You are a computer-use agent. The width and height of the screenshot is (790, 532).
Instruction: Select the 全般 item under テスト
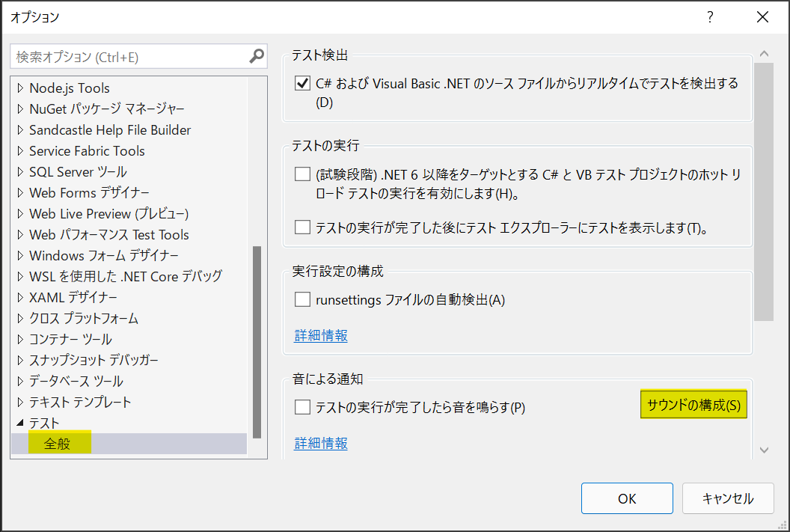[57, 443]
